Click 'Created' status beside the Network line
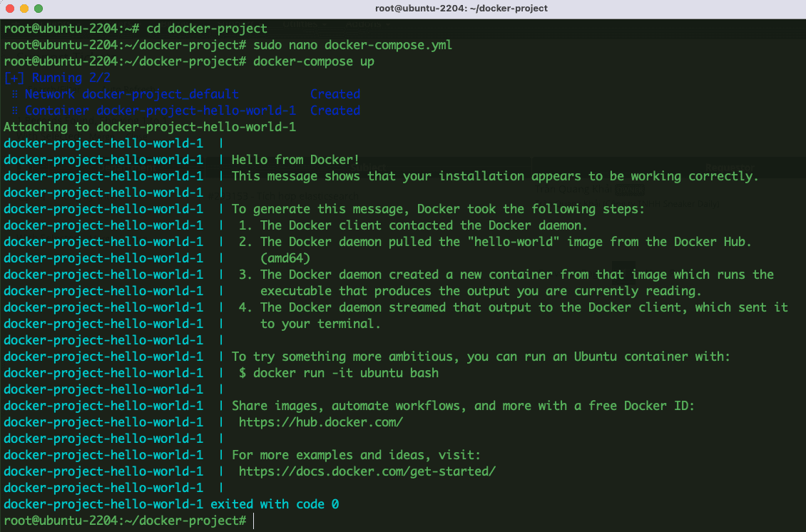Screen dimensions: 806x532 click(335, 94)
